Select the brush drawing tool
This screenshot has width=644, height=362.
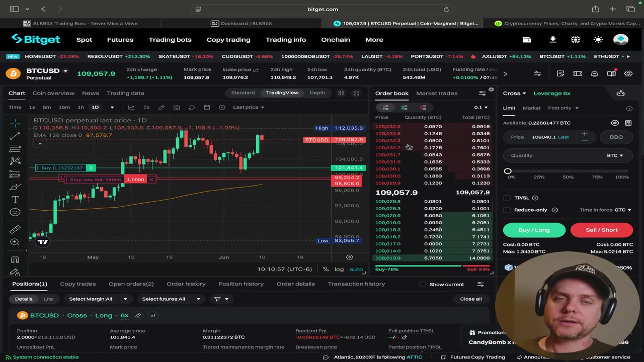pos(15,187)
